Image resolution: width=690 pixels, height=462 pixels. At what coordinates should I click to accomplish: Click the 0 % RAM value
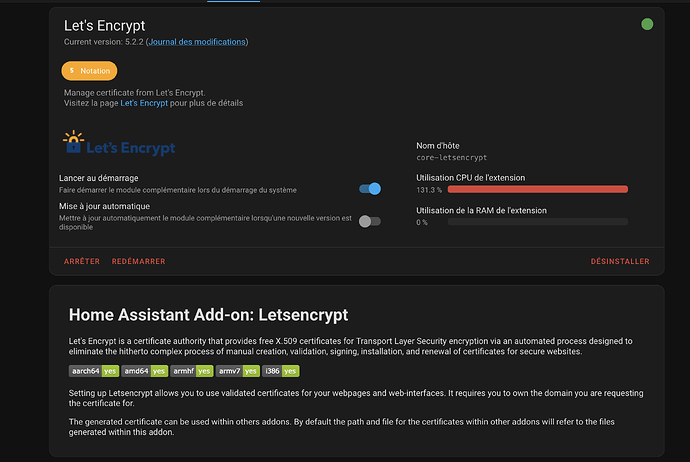pyautogui.click(x=422, y=222)
